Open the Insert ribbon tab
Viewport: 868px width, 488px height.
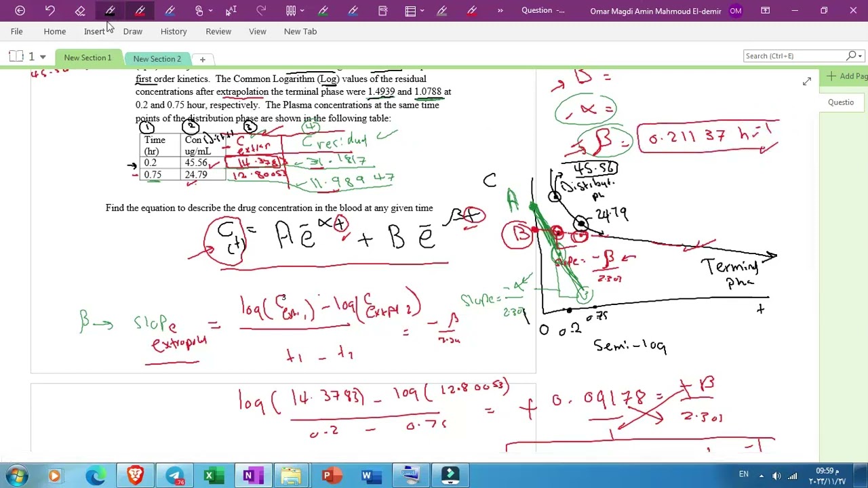pos(94,31)
